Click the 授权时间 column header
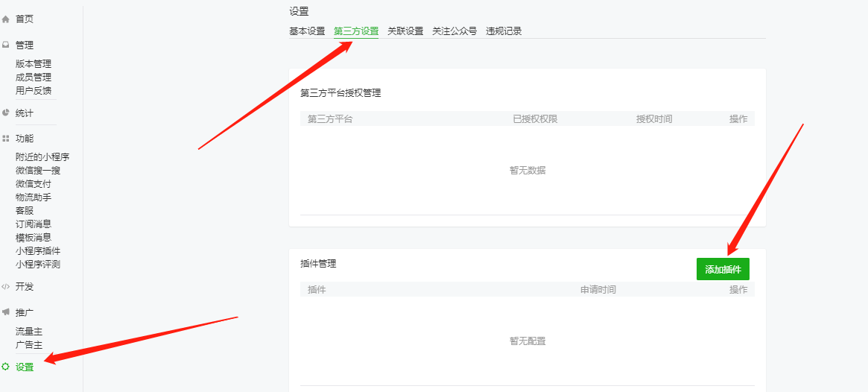The image size is (868, 392). (x=654, y=119)
